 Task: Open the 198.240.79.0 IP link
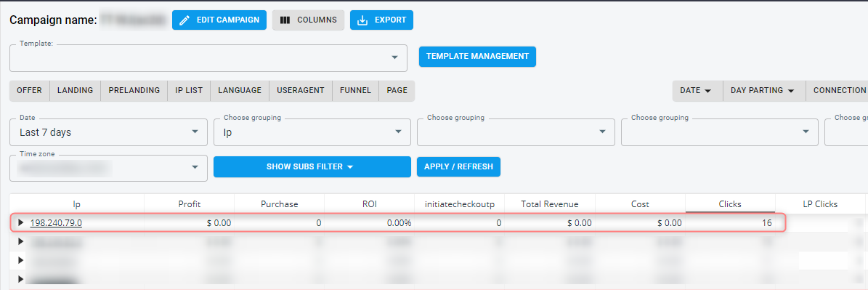click(x=57, y=222)
